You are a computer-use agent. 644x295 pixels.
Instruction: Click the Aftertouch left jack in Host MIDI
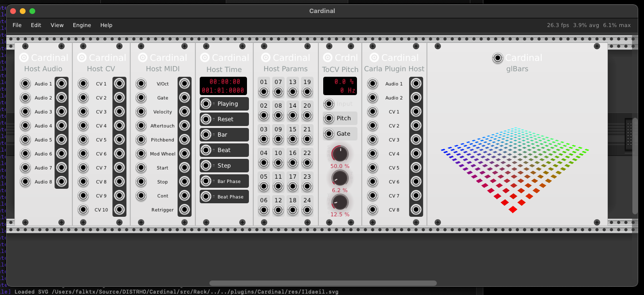point(141,126)
